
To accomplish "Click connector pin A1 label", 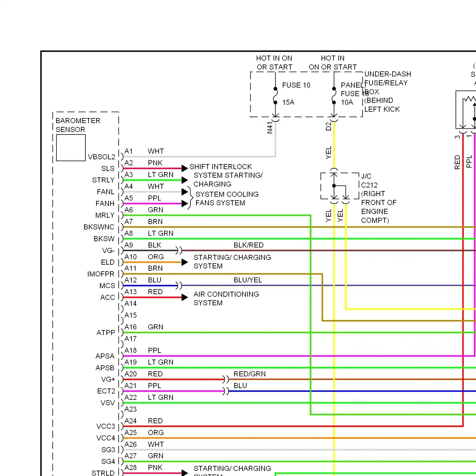I will pyautogui.click(x=129, y=151).
